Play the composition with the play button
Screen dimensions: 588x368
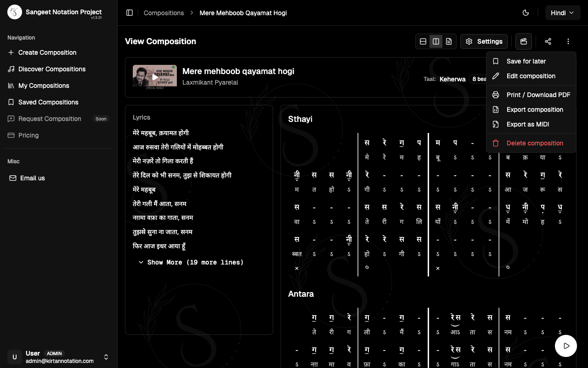(565, 345)
